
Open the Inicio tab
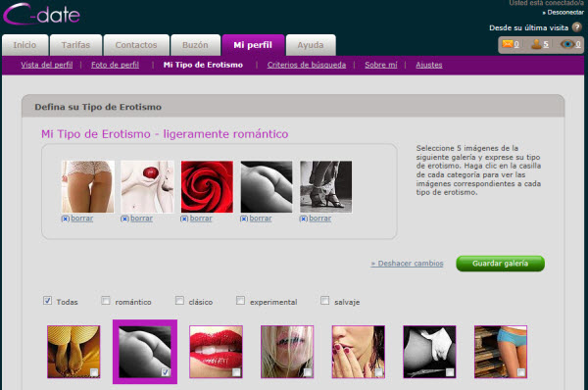(x=25, y=45)
